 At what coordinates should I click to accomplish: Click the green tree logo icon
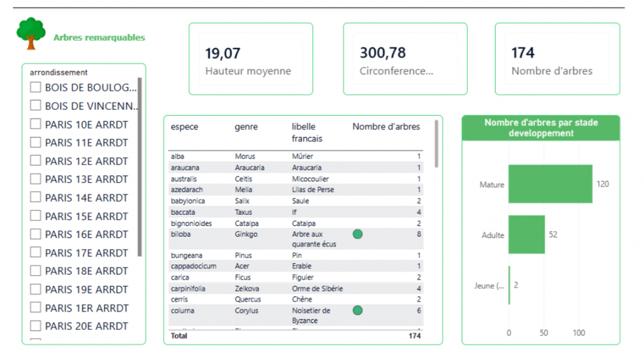[x=31, y=33]
